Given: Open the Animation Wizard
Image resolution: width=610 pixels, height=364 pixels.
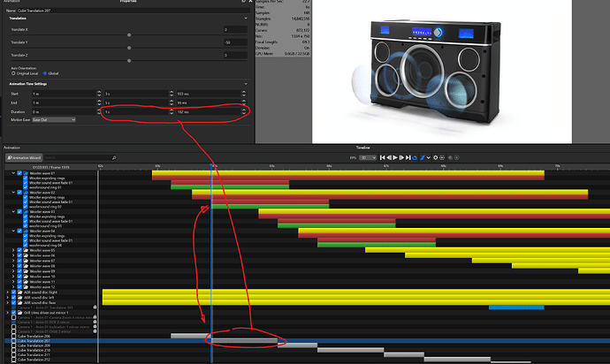Looking at the screenshot, I should [24, 157].
